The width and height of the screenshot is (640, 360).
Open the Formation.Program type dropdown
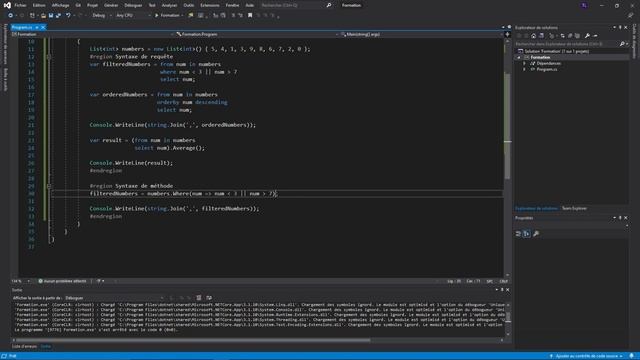(x=257, y=35)
